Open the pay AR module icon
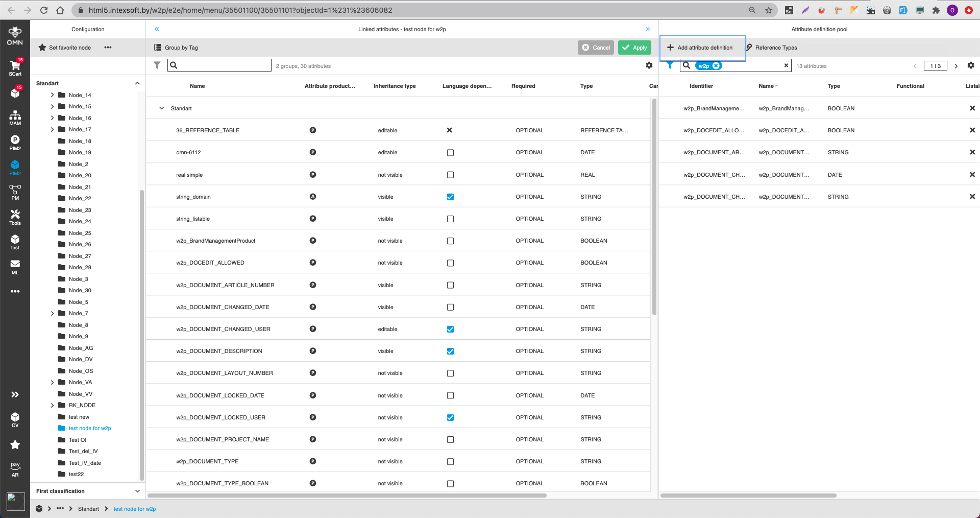 click(x=15, y=468)
